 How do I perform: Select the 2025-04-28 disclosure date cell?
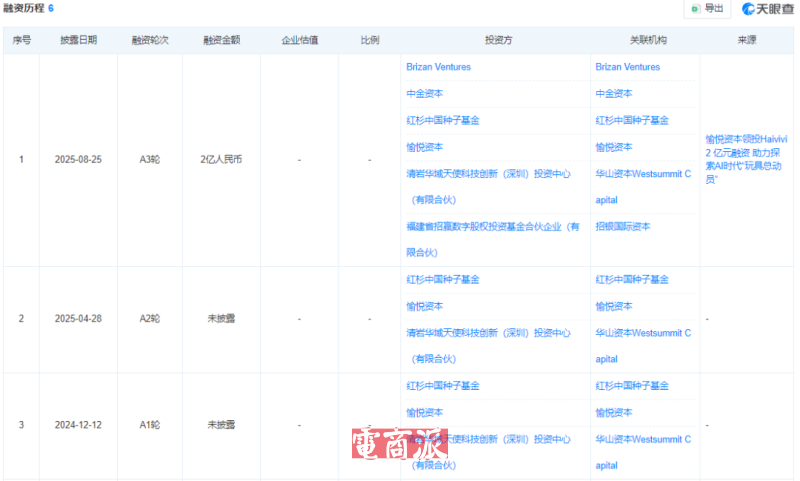(79, 319)
